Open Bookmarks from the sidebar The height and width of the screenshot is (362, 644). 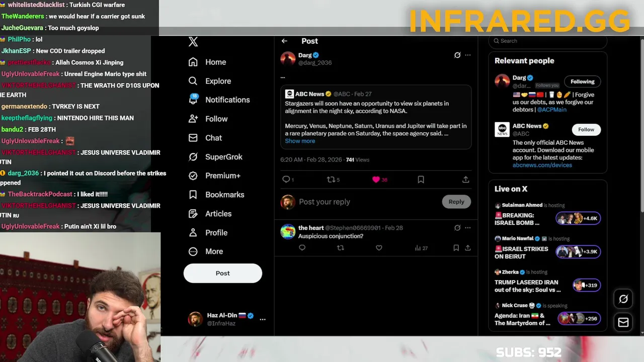click(x=216, y=195)
